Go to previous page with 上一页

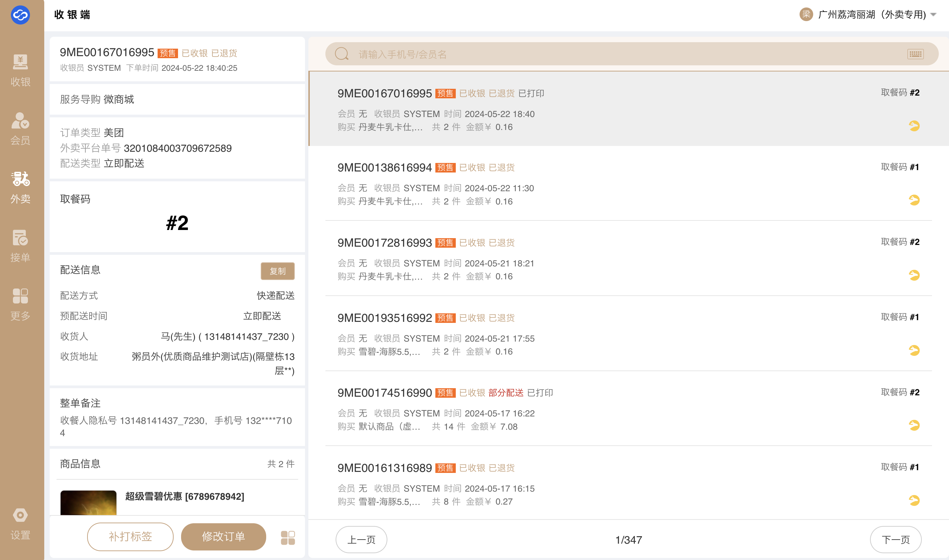click(361, 540)
